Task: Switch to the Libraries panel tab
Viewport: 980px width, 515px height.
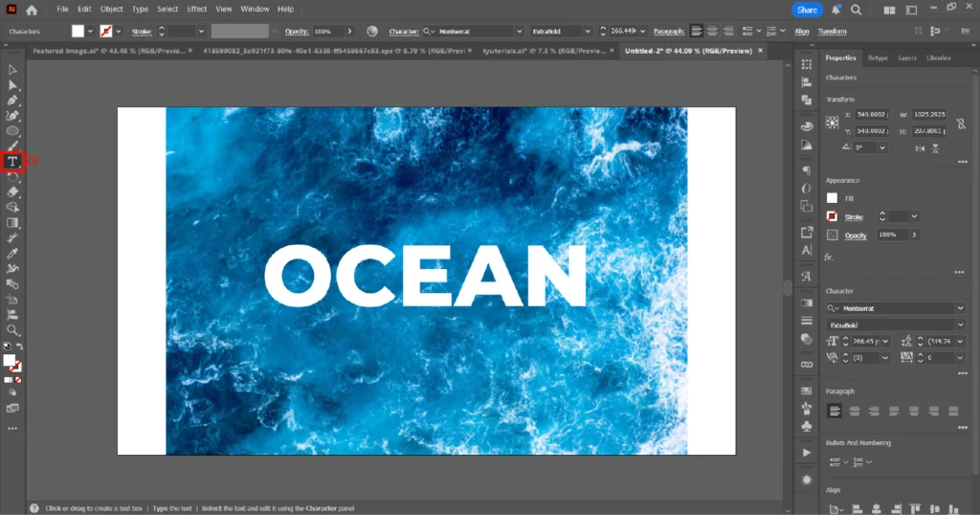Action: [938, 58]
